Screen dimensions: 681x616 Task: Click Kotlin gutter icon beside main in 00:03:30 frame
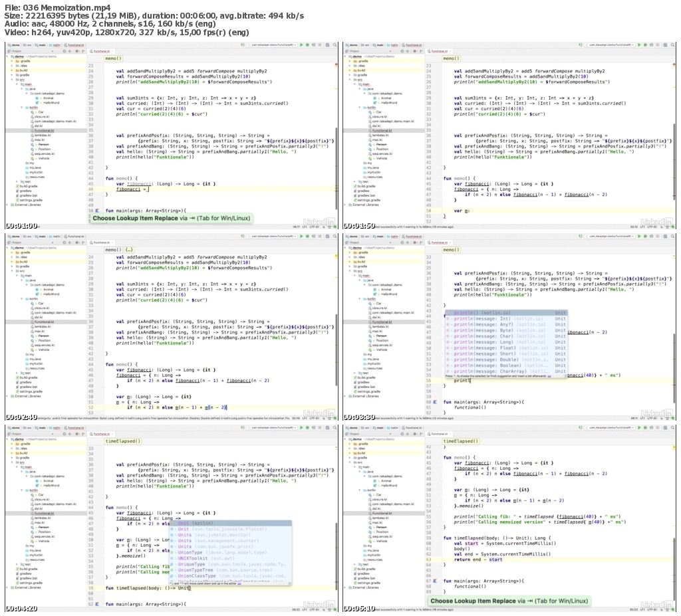click(x=435, y=402)
